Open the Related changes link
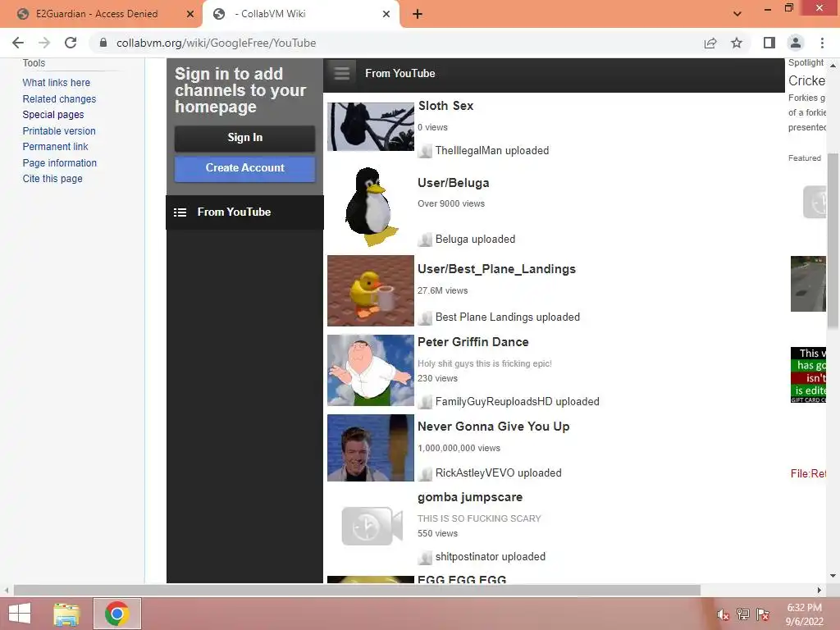The image size is (840, 630). (59, 98)
